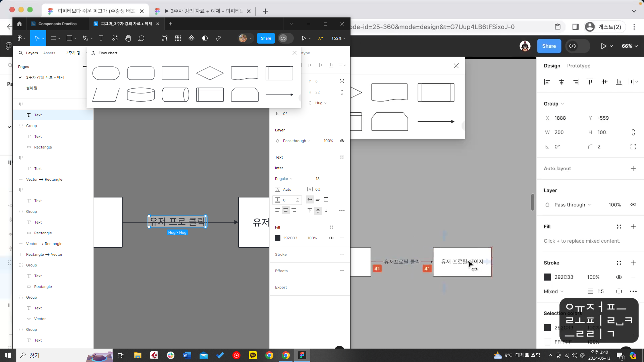
Task: Open Pass through blend mode dropdown in front window
Action: tap(297, 141)
